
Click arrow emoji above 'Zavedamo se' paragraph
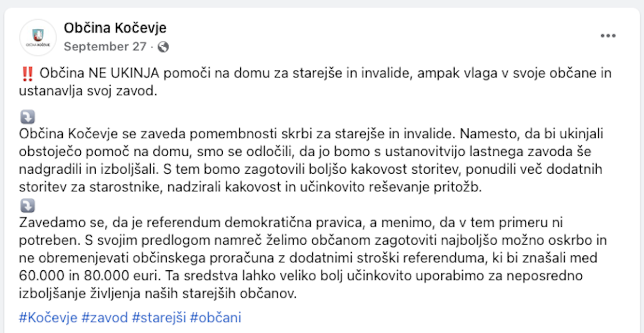[27, 206]
